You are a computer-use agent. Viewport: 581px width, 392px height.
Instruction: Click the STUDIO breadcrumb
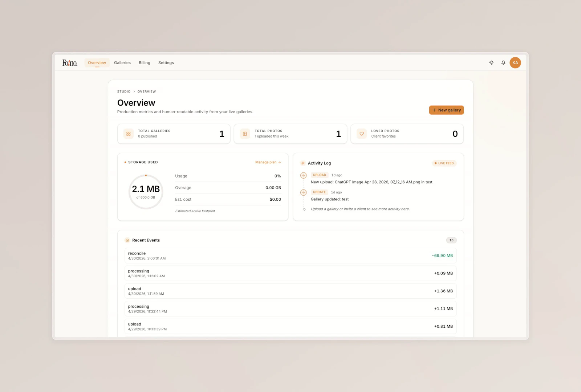(124, 91)
